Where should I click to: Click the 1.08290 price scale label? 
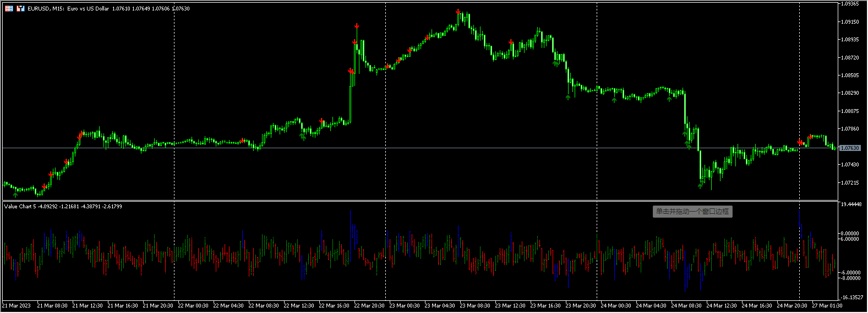pos(850,93)
